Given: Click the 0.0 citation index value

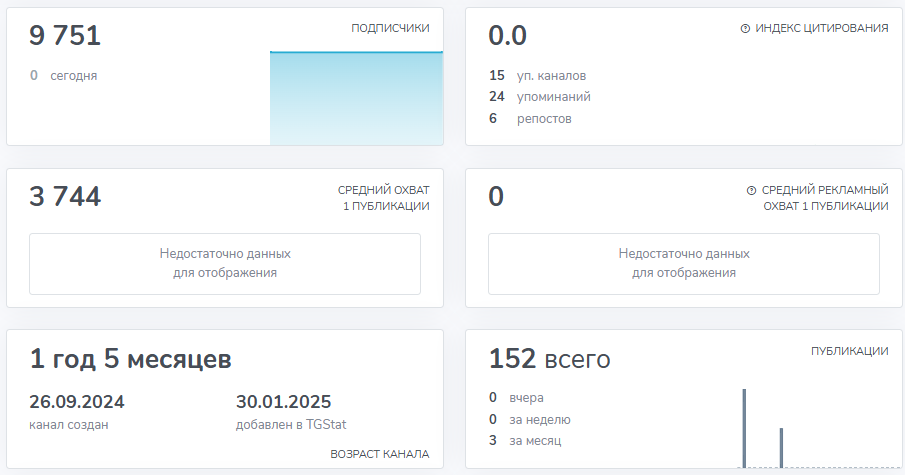Looking at the screenshot, I should tap(507, 35).
